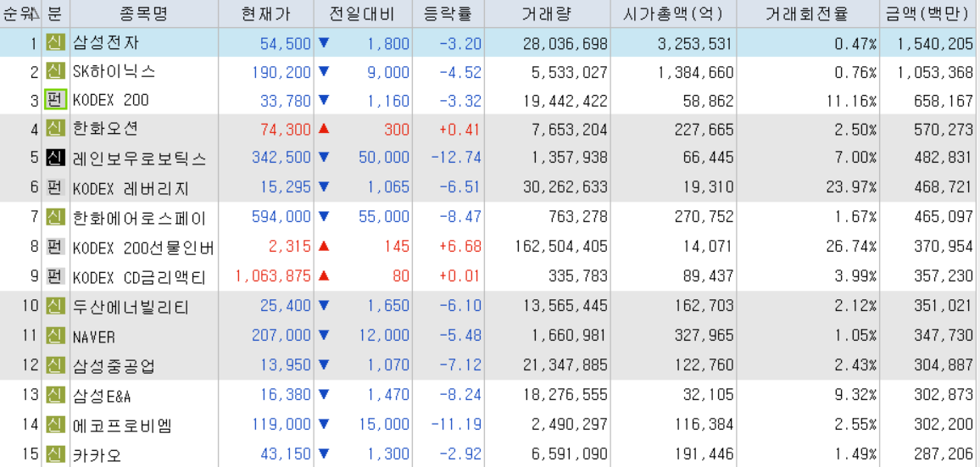The height and width of the screenshot is (467, 980).
Task: Sort by the 거래회전율 column header
Action: (807, 14)
